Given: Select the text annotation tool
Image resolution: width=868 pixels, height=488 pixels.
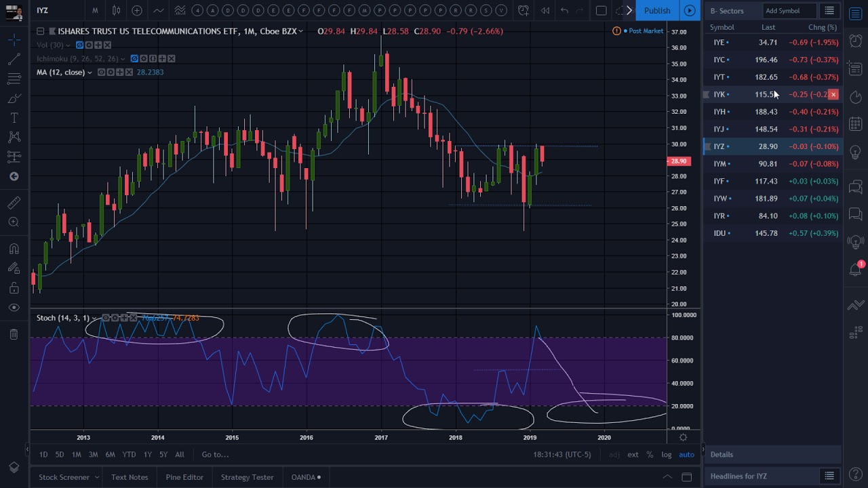Looking at the screenshot, I should pos(14,118).
